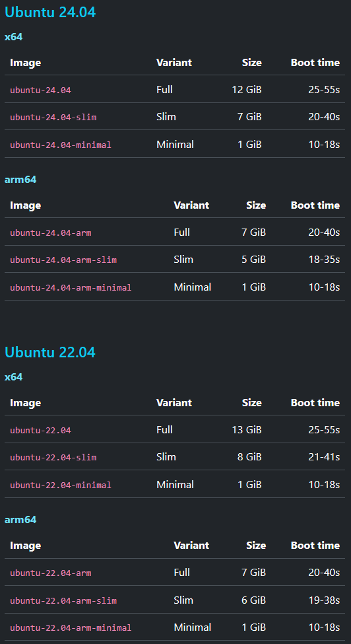
Task: Click the ubuntu-22.04-arm Full image name
Action: pyautogui.click(x=51, y=573)
